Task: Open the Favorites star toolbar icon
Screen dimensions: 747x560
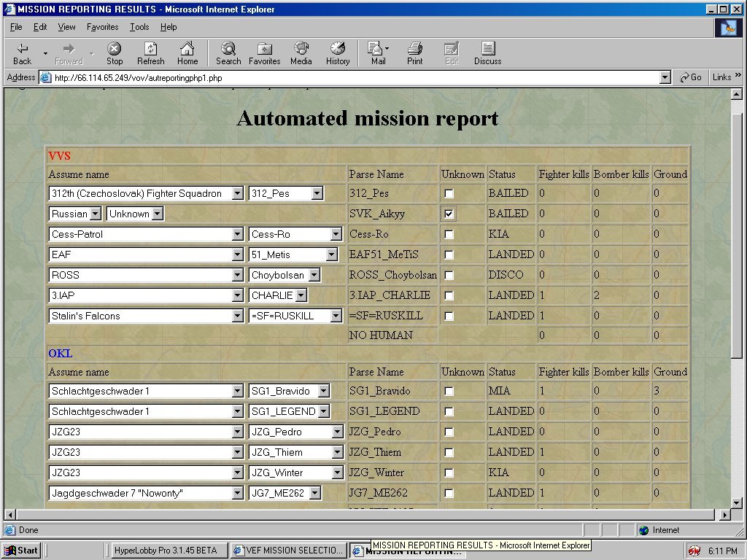Action: 264,49
